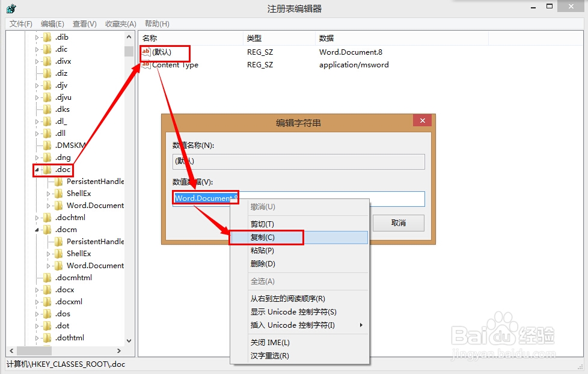The height and width of the screenshot is (374, 588).
Task: Click the application/msword data cell
Action: (354, 65)
